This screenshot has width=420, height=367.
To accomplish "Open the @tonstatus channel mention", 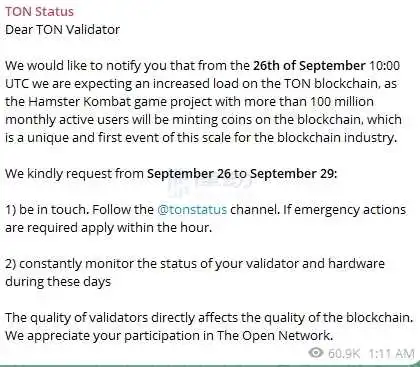I will (192, 210).
